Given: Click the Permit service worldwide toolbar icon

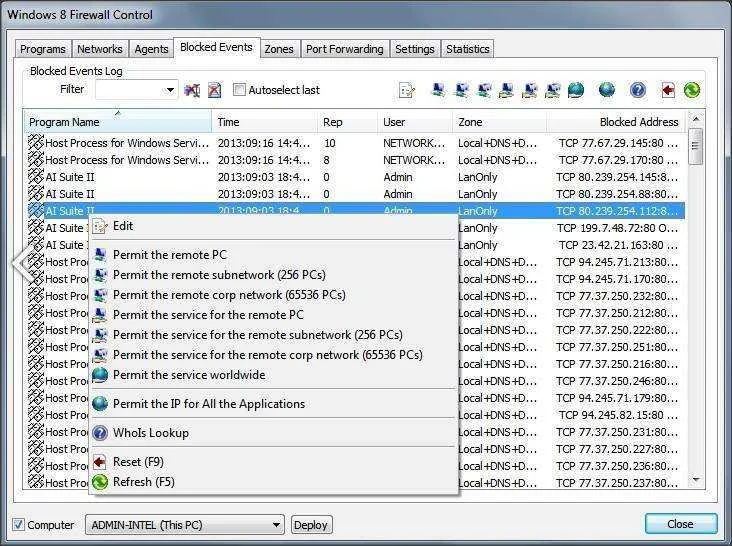Looking at the screenshot, I should [576, 90].
